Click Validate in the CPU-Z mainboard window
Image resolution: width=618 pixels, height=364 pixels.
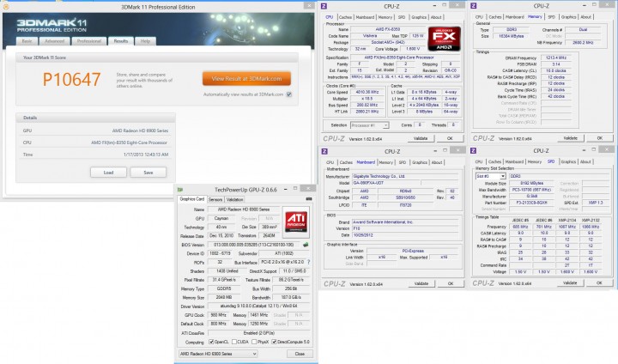(x=421, y=283)
